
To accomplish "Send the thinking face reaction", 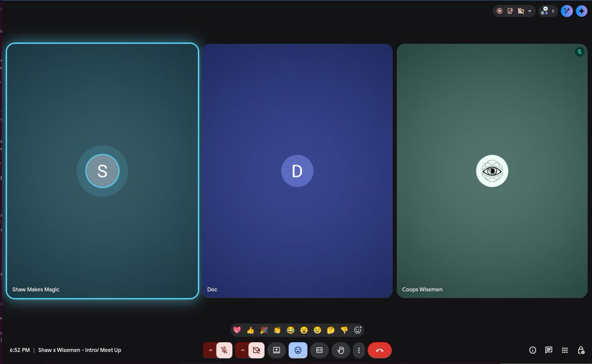I will 331,330.
